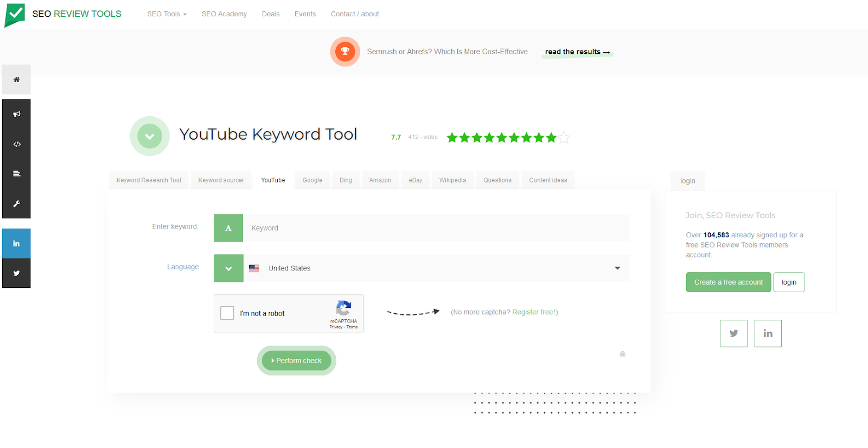Viewport: 868px width, 448px height.
Task: Click the Twitter box under join panel
Action: coord(733,333)
